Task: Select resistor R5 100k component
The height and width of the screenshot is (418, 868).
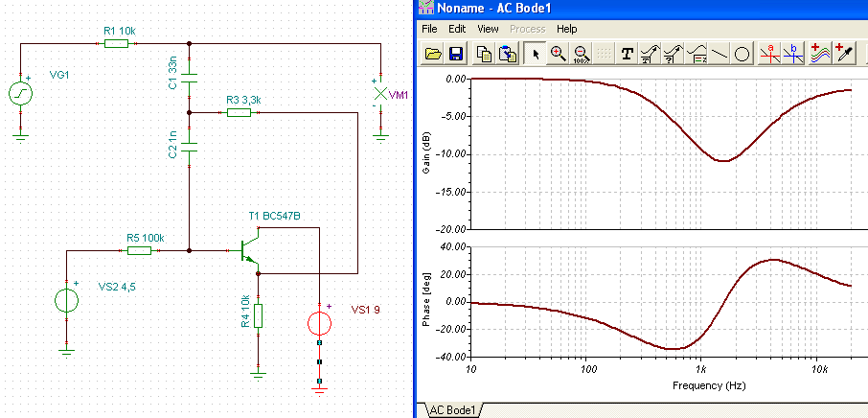Action: click(x=139, y=251)
